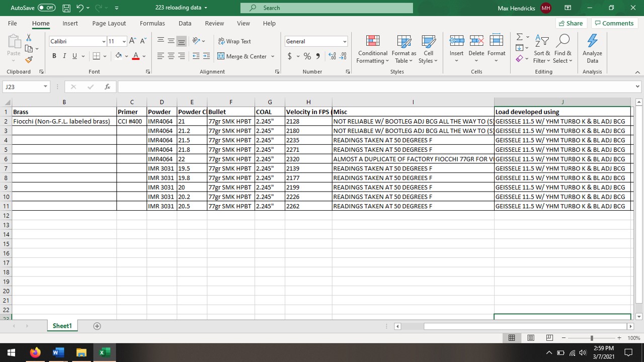Click the Decrease Indent icon
Viewport: 644px width, 362px height.
coord(196,56)
